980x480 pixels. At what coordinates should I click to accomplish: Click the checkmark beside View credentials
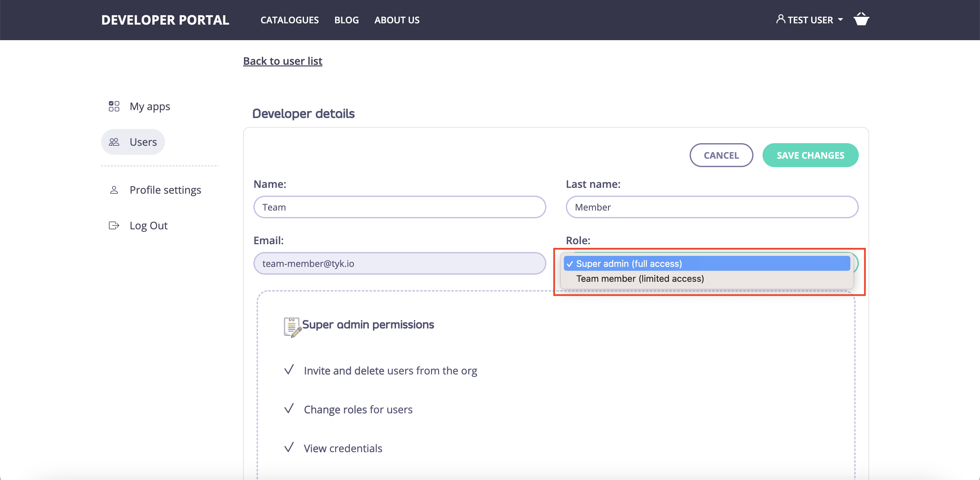pyautogui.click(x=289, y=447)
